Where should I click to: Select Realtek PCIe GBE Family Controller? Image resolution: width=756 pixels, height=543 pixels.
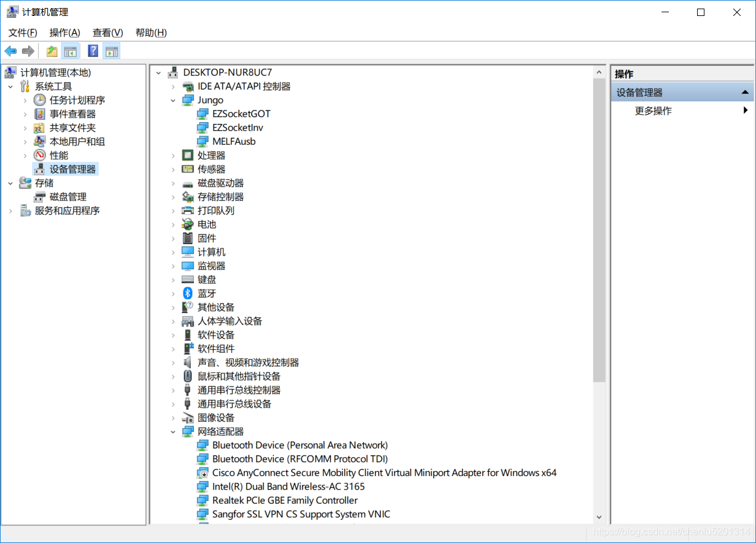coord(285,501)
